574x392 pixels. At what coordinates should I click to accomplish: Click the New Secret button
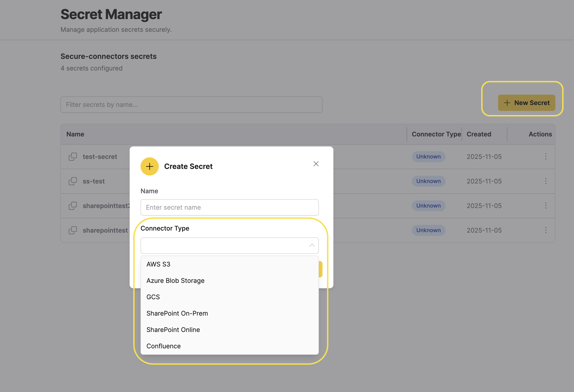point(526,103)
